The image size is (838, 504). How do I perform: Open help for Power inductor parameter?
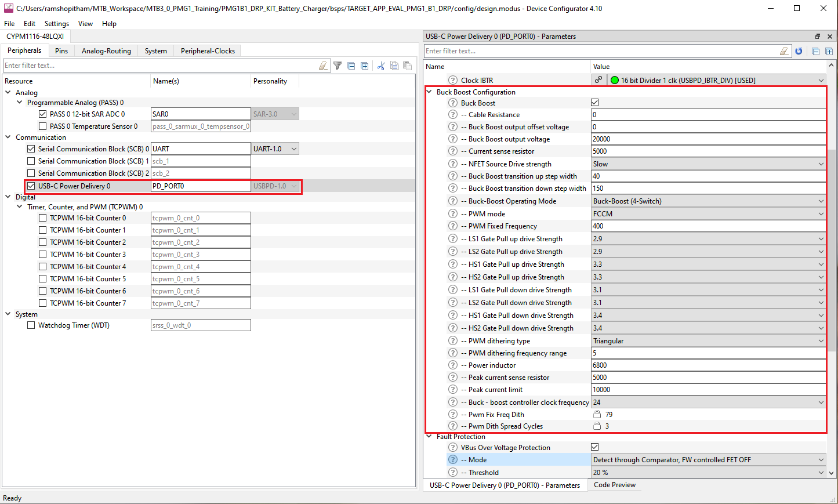pos(453,365)
